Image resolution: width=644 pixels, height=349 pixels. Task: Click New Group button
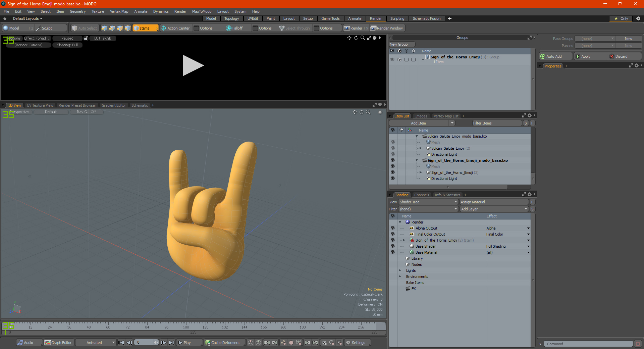[x=402, y=44]
